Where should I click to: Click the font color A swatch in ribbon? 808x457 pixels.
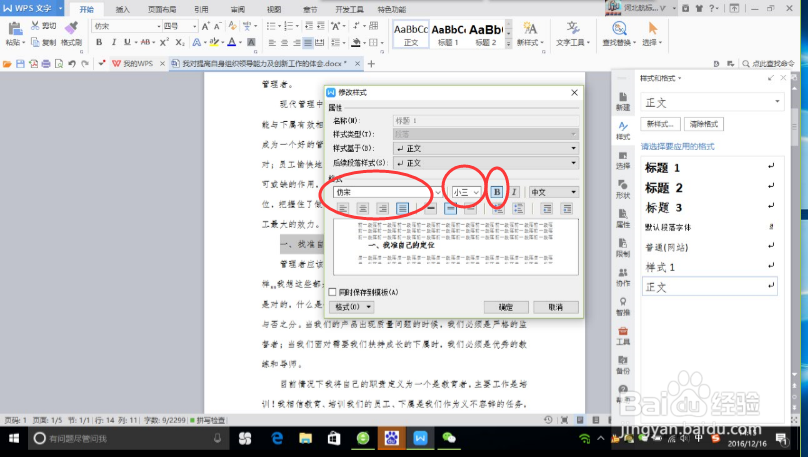pyautogui.click(x=232, y=42)
